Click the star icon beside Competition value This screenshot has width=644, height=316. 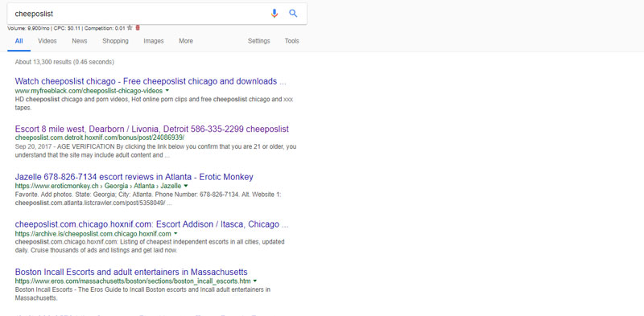[x=130, y=28]
